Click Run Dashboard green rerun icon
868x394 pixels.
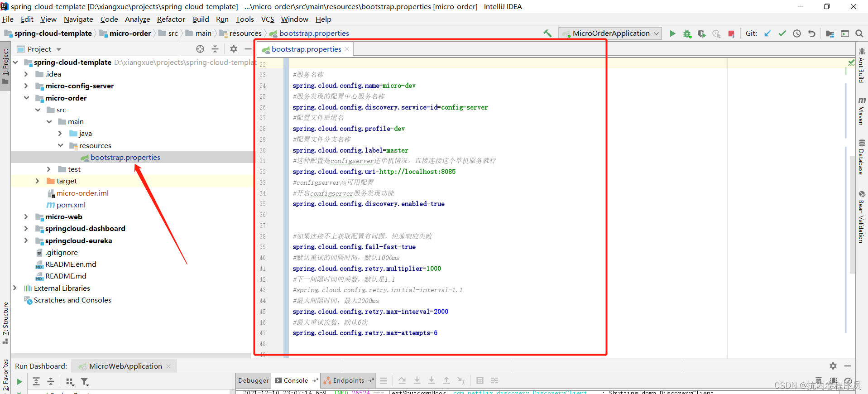tap(19, 382)
